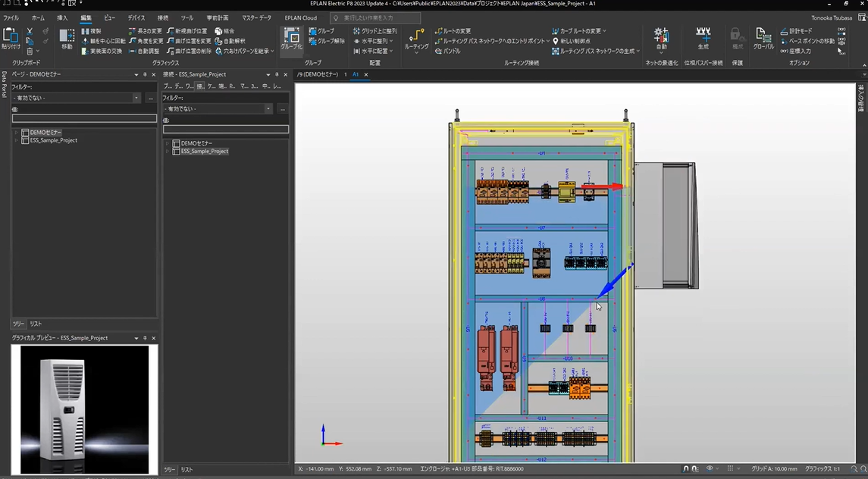Open the 挿入 ribbon tab
This screenshot has width=868, height=479.
pos(62,17)
